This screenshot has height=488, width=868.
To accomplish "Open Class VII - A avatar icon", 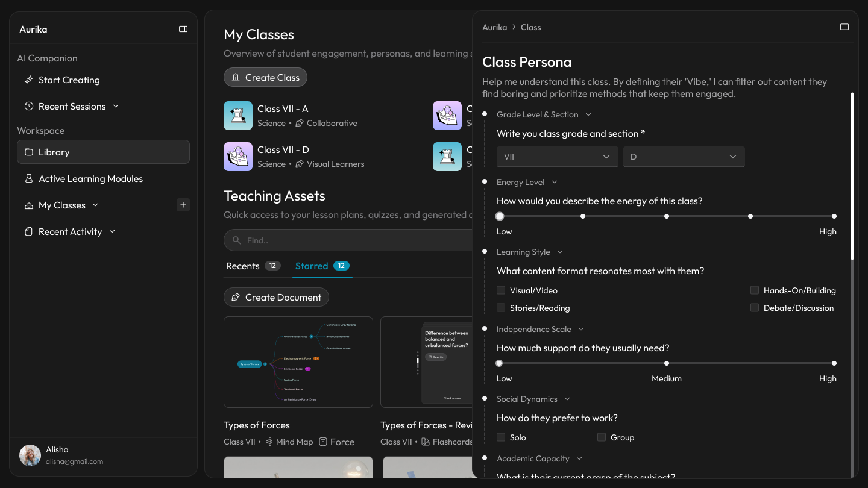I will point(238,116).
